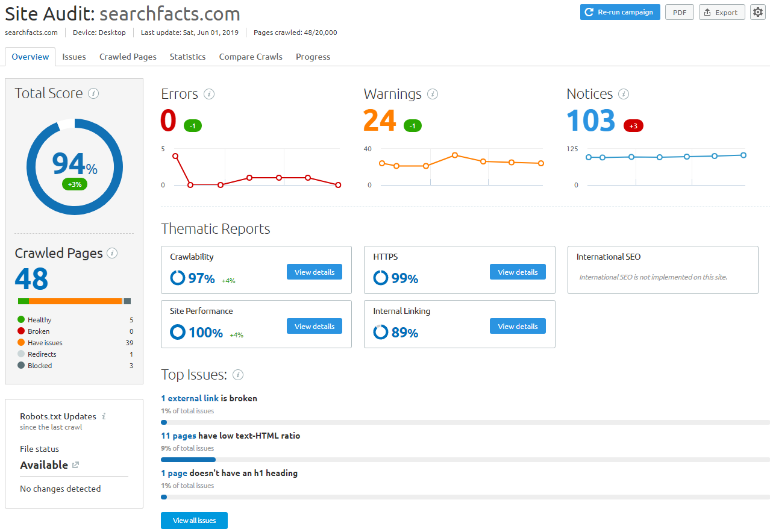Click the missing h1 heading progress bar
The height and width of the screenshot is (532, 770).
pyautogui.click(x=465, y=497)
